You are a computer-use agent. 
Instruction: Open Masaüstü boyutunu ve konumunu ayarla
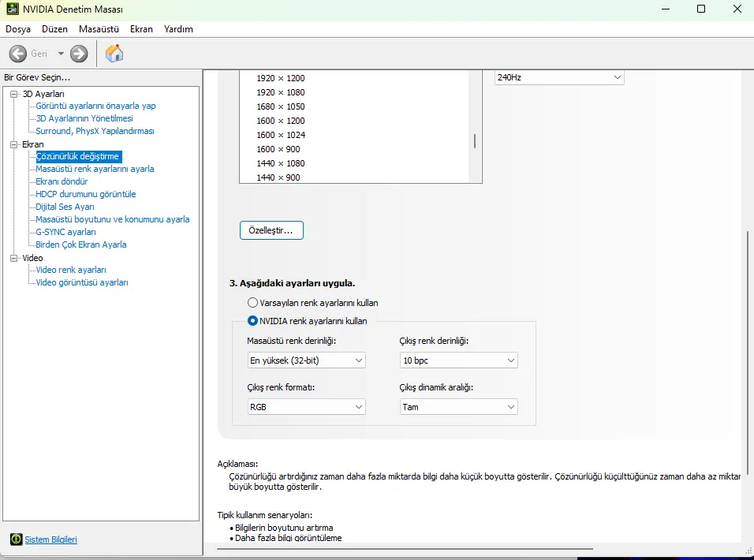tap(113, 219)
